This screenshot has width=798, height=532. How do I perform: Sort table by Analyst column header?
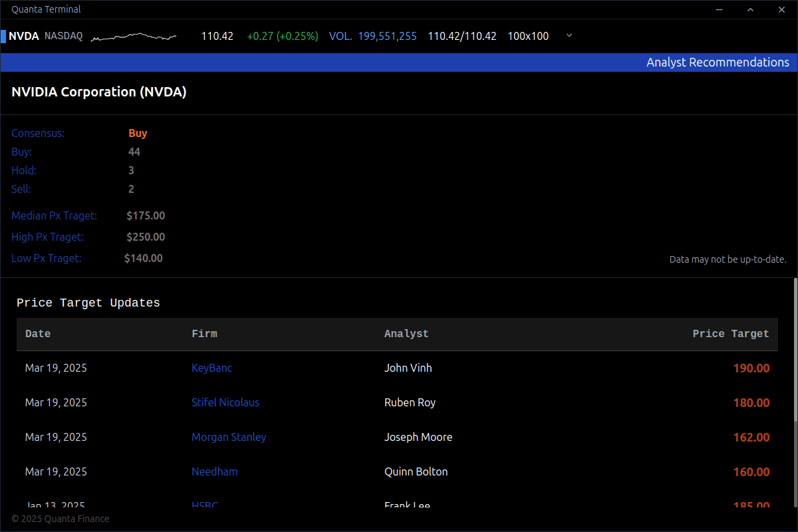(x=406, y=334)
